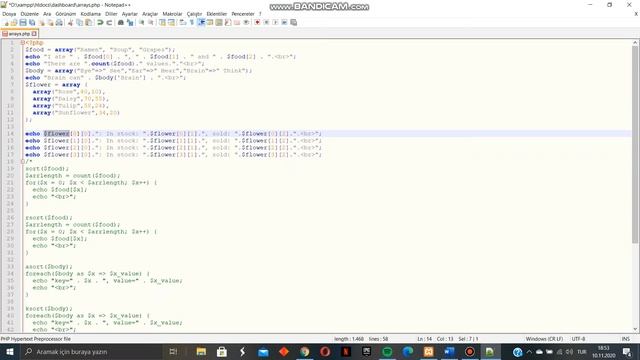Toggle word wrap in the toolbar
640x360 pixels.
[x=182, y=22]
